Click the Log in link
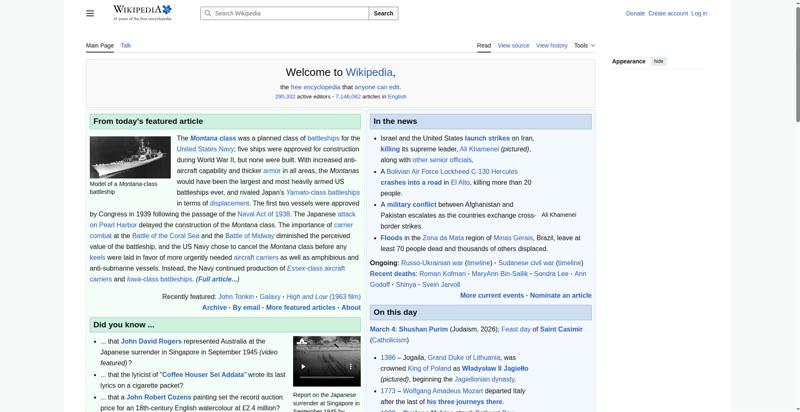 tap(699, 13)
